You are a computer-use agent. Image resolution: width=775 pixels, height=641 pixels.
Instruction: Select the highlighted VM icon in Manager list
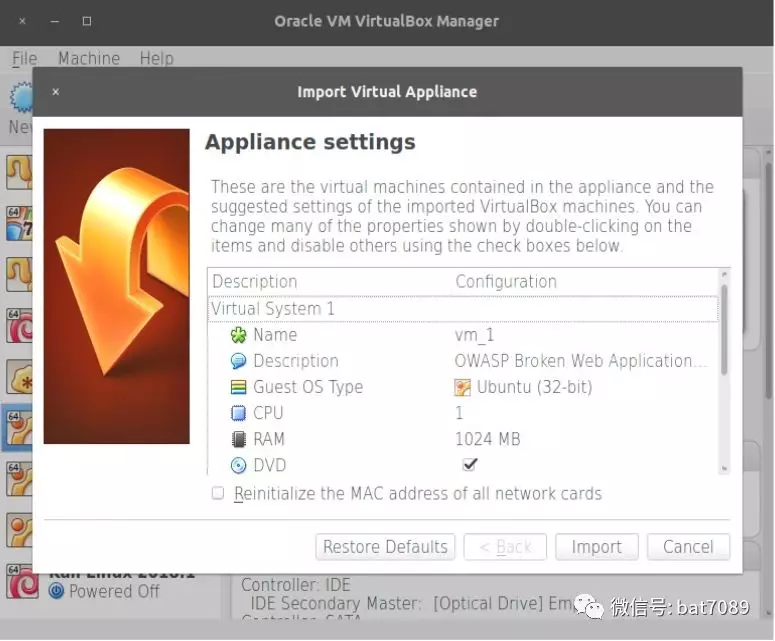tap(18, 427)
